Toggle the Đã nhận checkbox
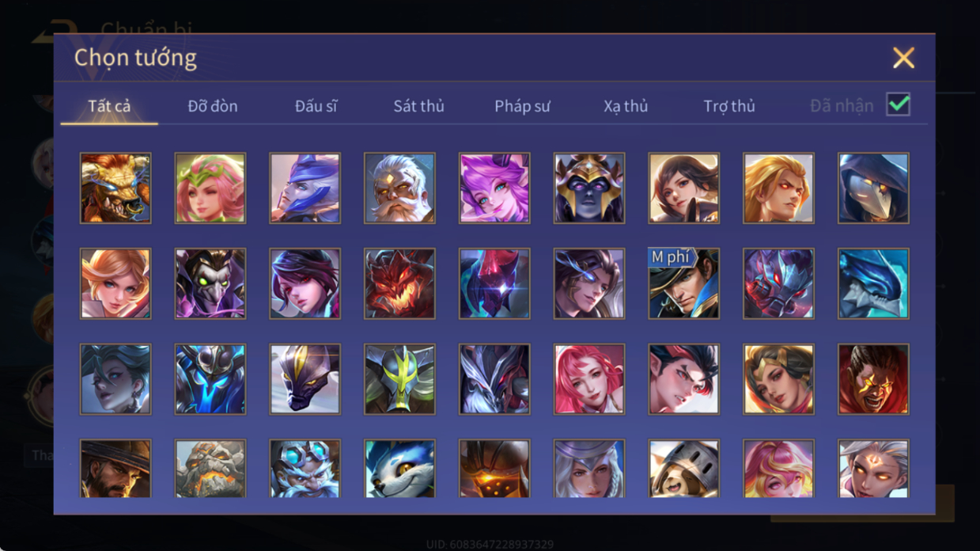The height and width of the screenshot is (551, 980). click(x=898, y=104)
